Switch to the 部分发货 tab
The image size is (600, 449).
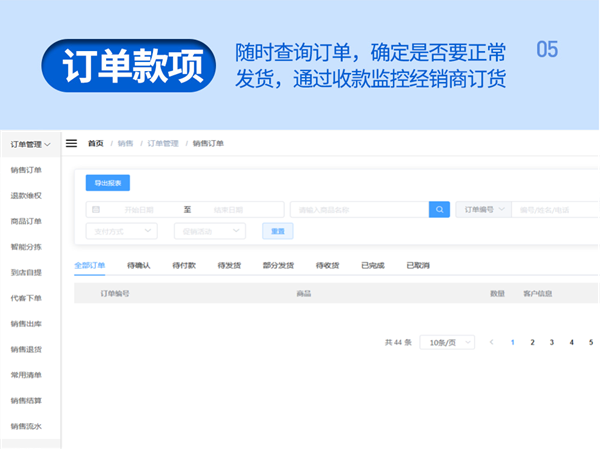[278, 265]
